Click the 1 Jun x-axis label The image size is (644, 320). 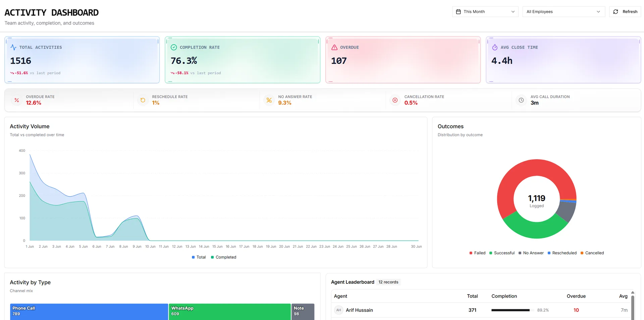(30, 247)
